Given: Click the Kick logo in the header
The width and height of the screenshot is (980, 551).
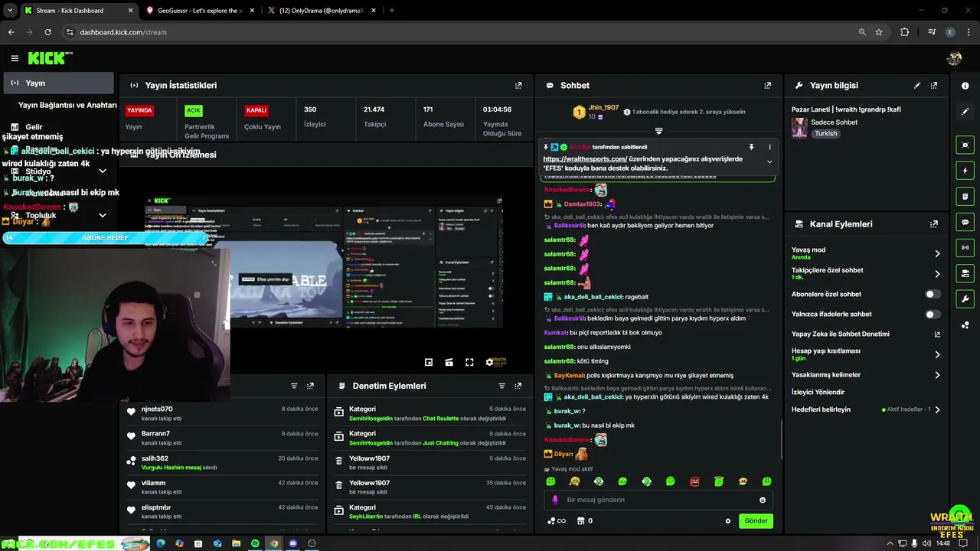Looking at the screenshot, I should pos(50,58).
